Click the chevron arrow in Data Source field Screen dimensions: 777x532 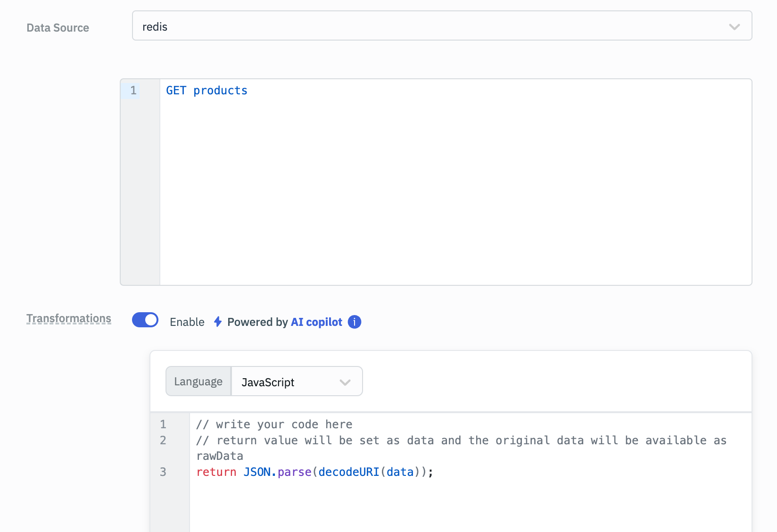pos(734,27)
